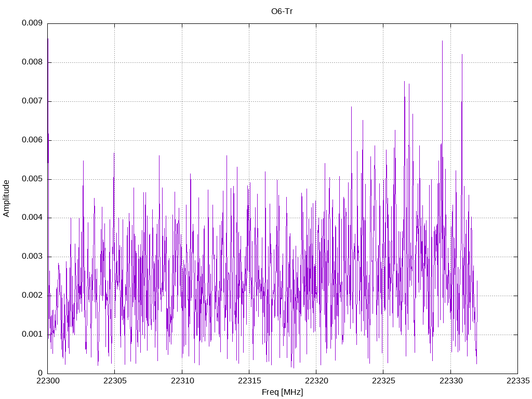The height and width of the screenshot is (399, 532).
Task: Click y-axis tick value 0.003
Action: (x=32, y=257)
